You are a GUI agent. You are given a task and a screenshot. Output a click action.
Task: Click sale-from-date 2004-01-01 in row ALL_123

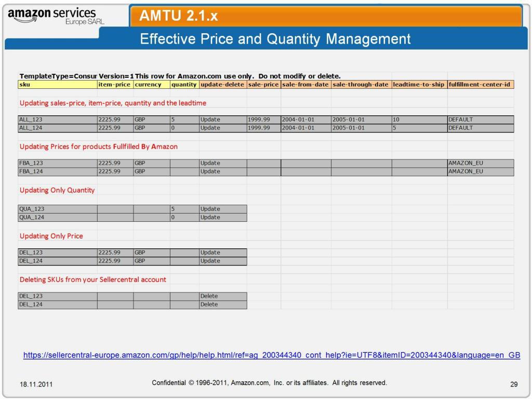click(x=306, y=119)
